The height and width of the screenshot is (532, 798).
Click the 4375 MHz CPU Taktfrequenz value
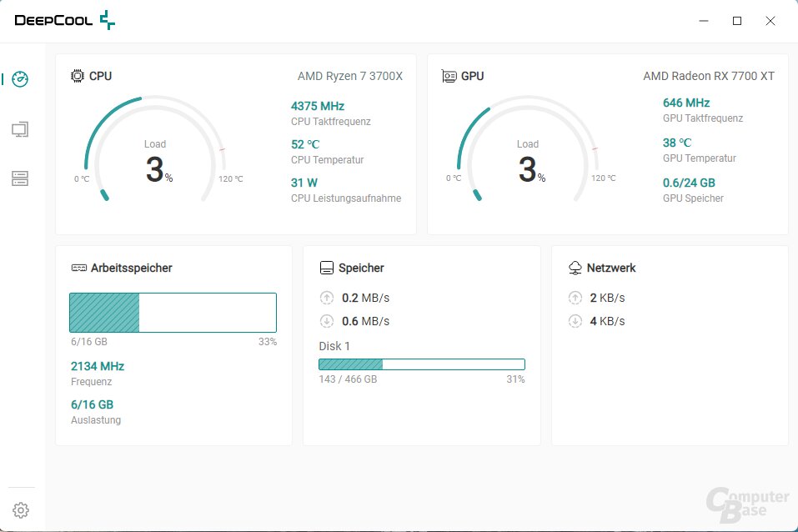tap(318, 106)
